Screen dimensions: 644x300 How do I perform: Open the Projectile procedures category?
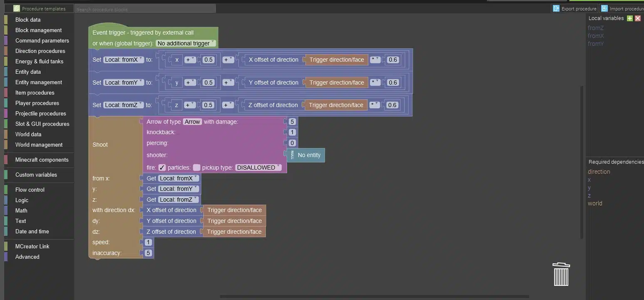coord(41,113)
